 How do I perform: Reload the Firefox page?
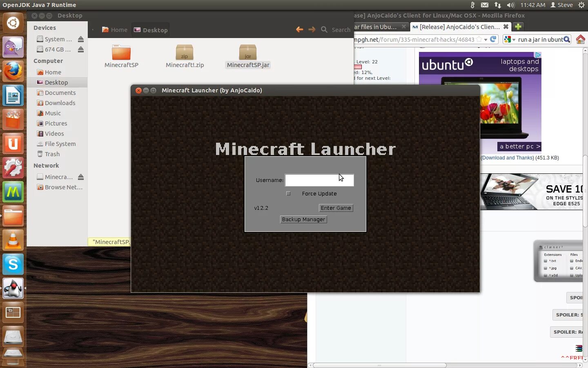(493, 39)
